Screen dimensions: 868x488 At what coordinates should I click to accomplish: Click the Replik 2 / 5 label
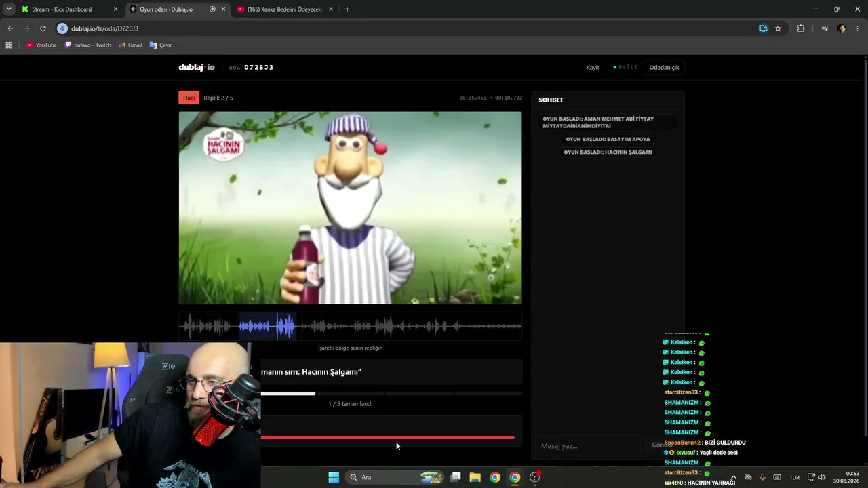(218, 98)
